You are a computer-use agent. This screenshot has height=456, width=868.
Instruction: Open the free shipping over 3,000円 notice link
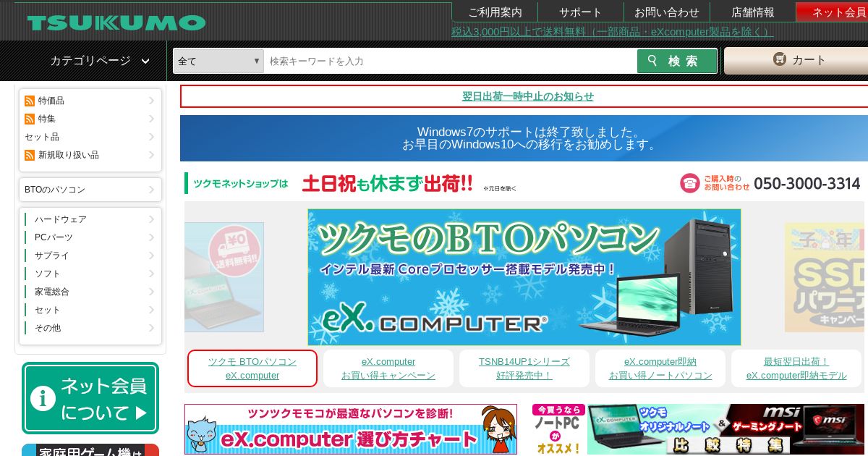tap(613, 31)
